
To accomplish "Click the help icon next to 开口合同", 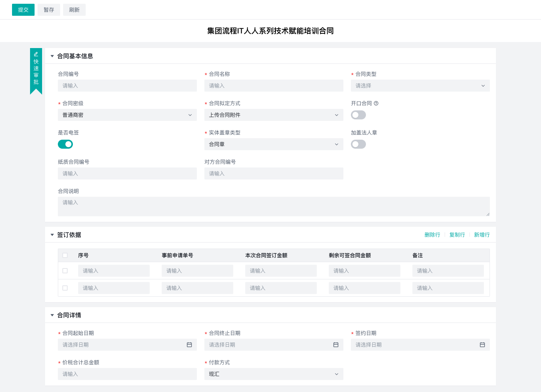I will [x=376, y=103].
